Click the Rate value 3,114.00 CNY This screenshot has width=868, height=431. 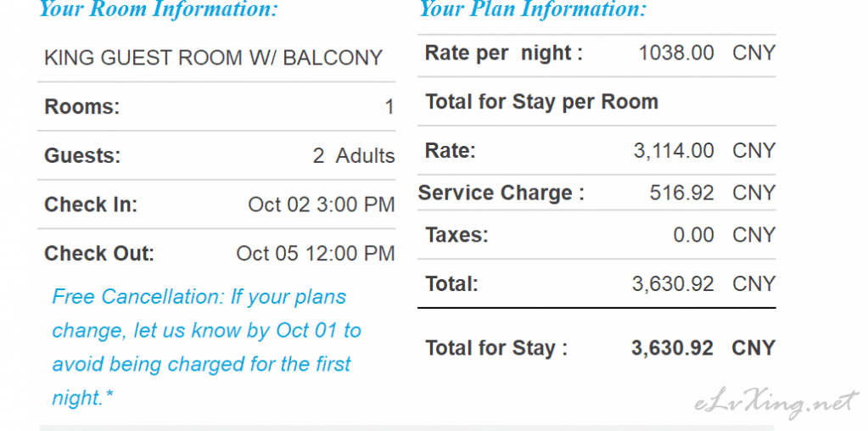pyautogui.click(x=704, y=150)
